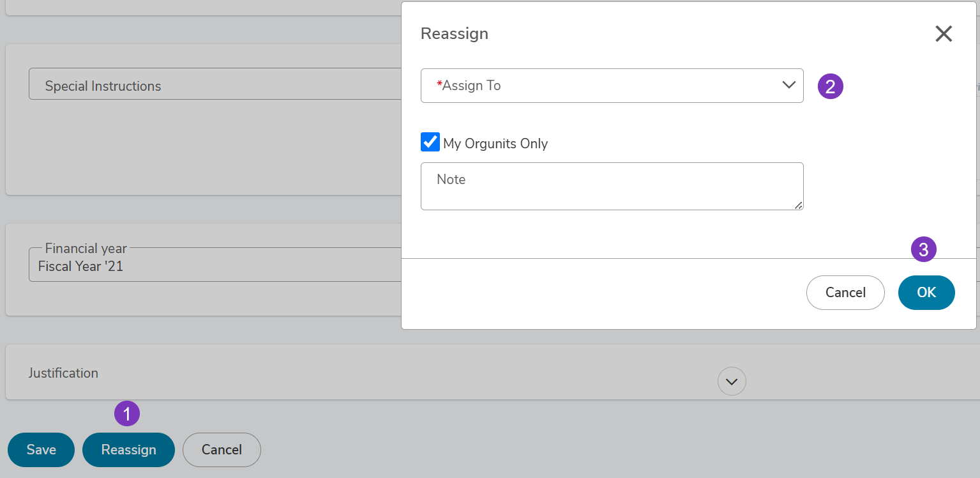
Task: Confirm reassignment with the OK button
Action: point(926,293)
